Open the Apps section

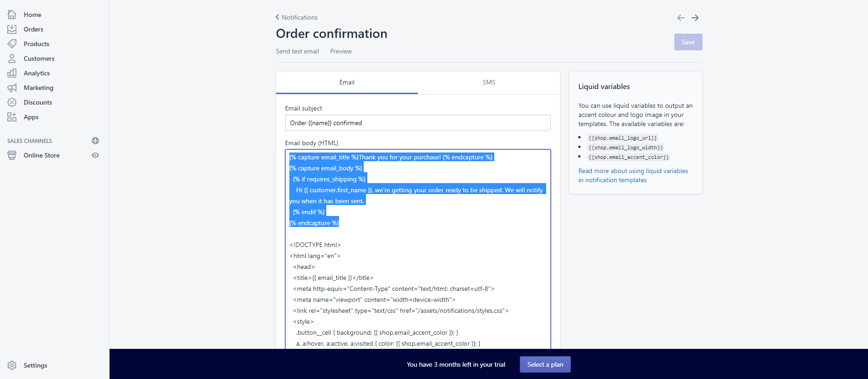[31, 116]
